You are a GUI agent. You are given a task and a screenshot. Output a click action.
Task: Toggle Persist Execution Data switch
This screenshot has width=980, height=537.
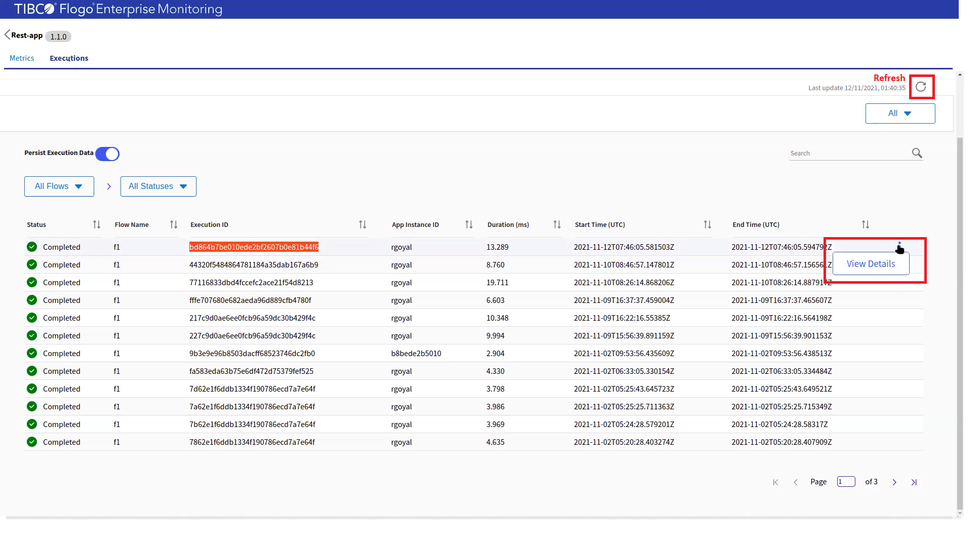coord(107,154)
